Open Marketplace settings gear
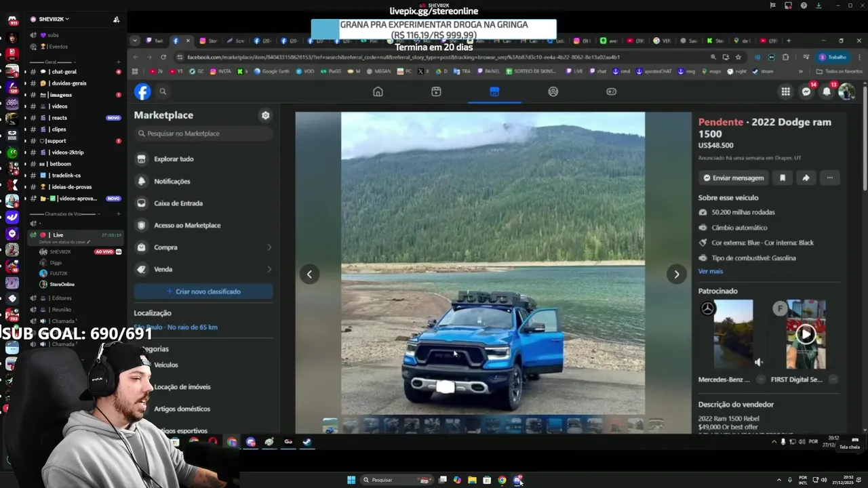This screenshot has width=868, height=488. [x=266, y=115]
